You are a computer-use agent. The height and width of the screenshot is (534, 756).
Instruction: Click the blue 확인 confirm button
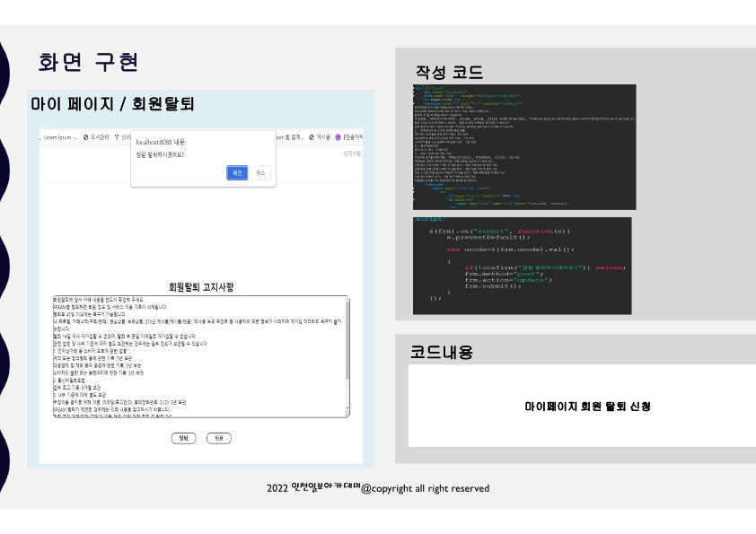(237, 172)
